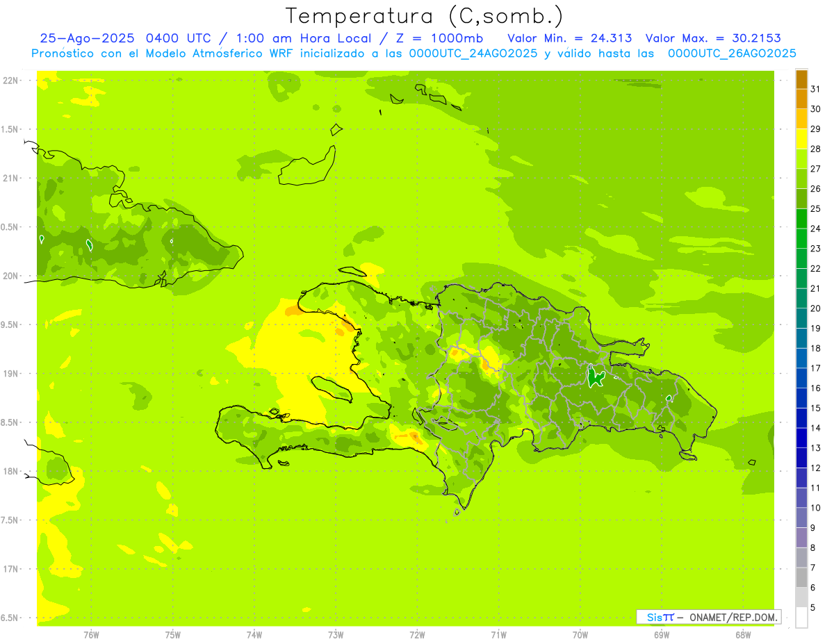Click the purple legend swatch between 9 and 10
This screenshot has height=644, width=834.
click(x=801, y=518)
